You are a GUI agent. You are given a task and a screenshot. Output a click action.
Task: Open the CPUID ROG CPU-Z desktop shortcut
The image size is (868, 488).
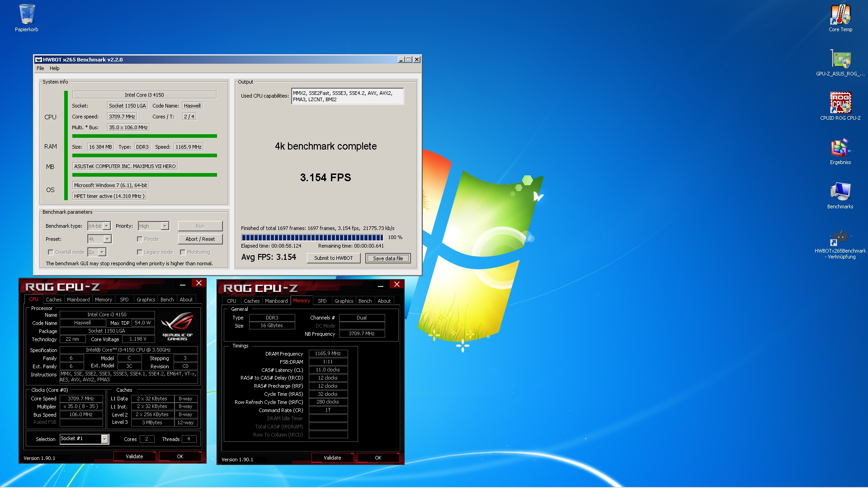pyautogui.click(x=840, y=107)
